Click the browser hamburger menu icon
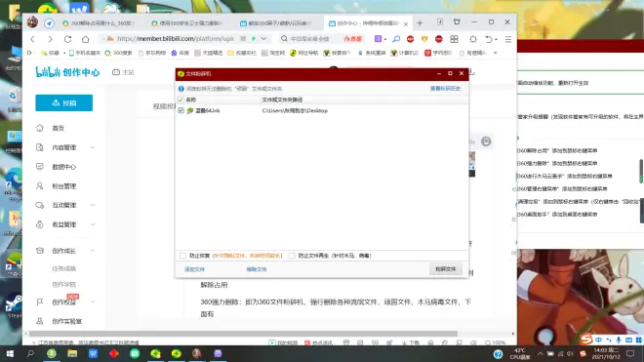Screen dimensions: 644x362 (508, 39)
